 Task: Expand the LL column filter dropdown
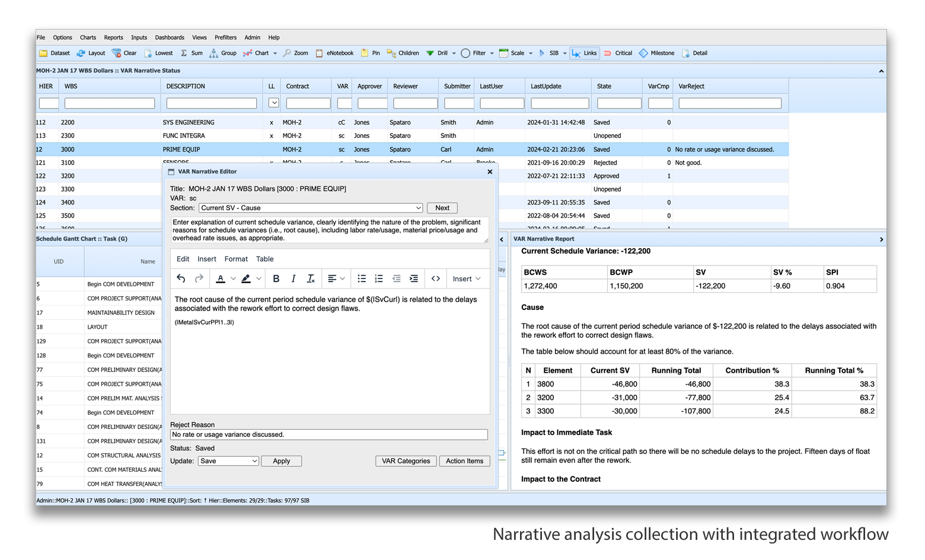pos(274,103)
